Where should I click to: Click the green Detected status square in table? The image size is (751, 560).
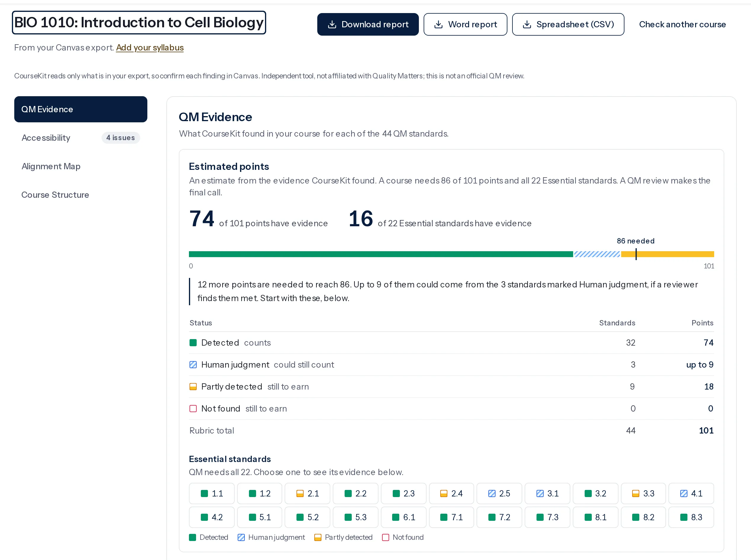pyautogui.click(x=193, y=343)
